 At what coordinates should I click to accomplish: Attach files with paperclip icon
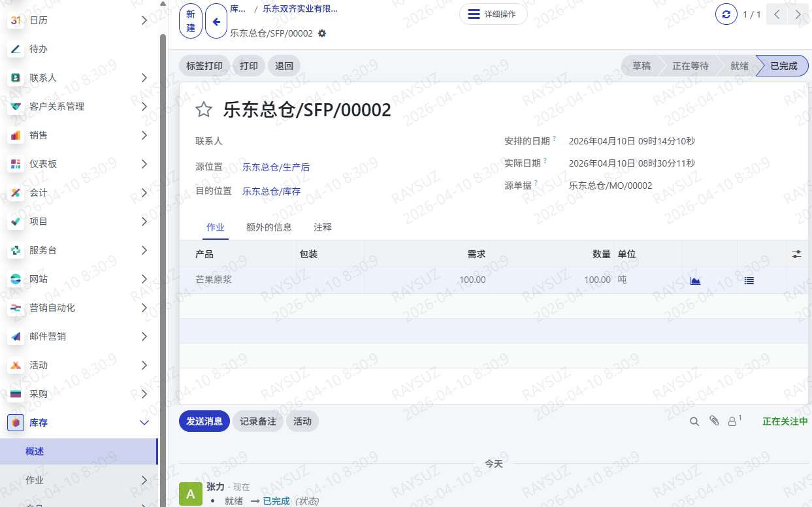click(714, 421)
